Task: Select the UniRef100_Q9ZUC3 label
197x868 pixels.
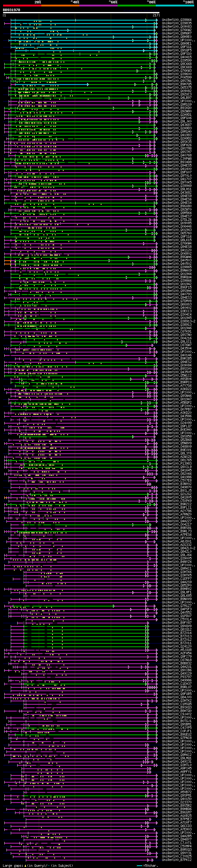Action: 177,94
